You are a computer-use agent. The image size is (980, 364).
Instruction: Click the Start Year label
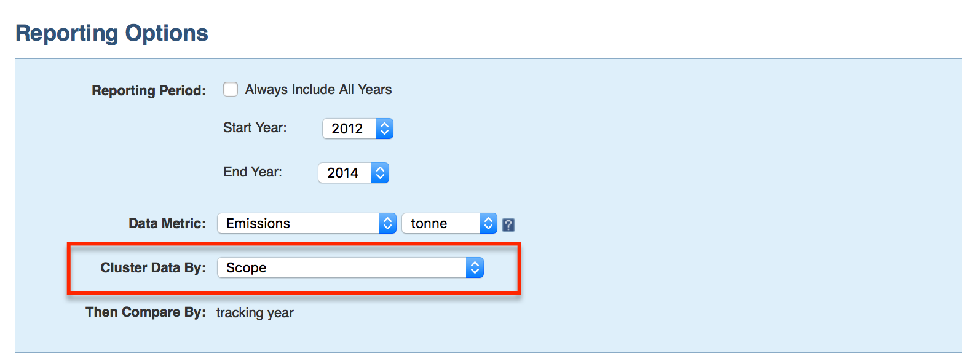point(255,127)
